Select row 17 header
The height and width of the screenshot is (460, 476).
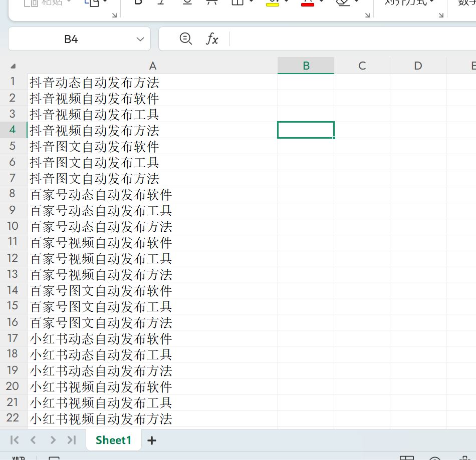click(13, 338)
